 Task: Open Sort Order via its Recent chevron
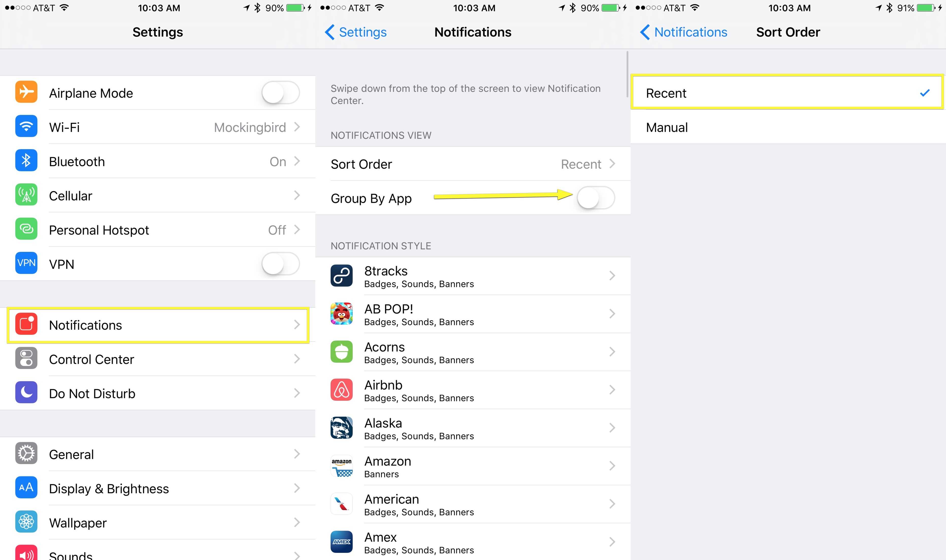pos(612,164)
